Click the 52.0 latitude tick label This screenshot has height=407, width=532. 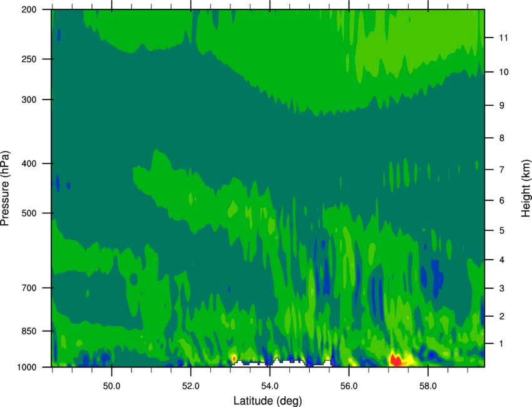click(x=191, y=386)
